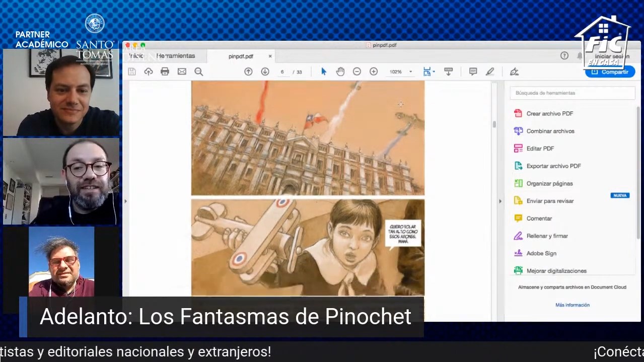
Task: Click the Búsqueda de herramientas search field
Action: 573,93
